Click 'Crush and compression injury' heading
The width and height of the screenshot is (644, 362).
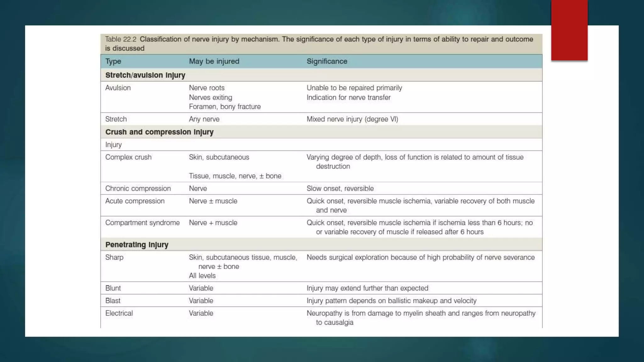[159, 132]
